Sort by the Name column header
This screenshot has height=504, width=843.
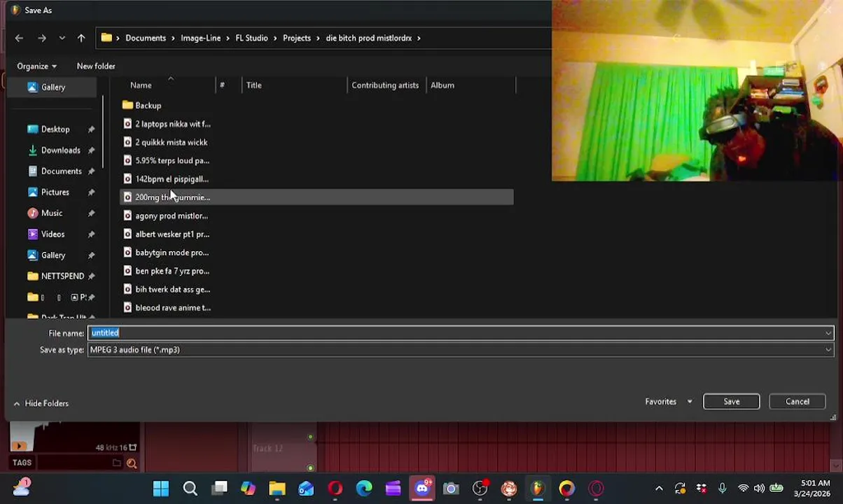click(141, 85)
